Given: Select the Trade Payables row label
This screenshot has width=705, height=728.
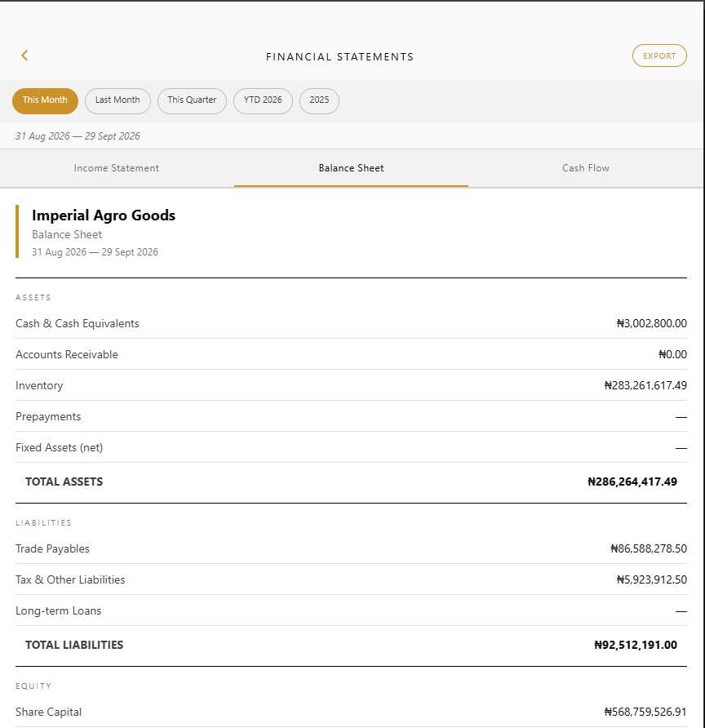Looking at the screenshot, I should 52,548.
